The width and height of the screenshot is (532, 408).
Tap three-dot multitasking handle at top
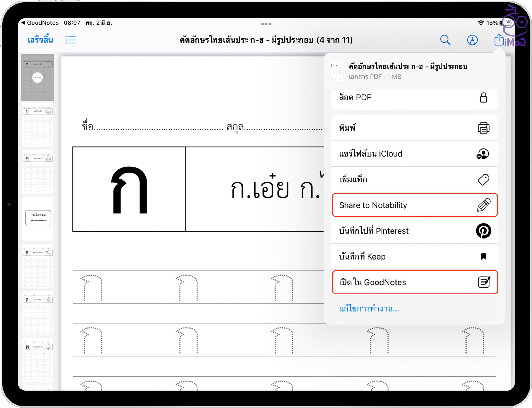(266, 24)
